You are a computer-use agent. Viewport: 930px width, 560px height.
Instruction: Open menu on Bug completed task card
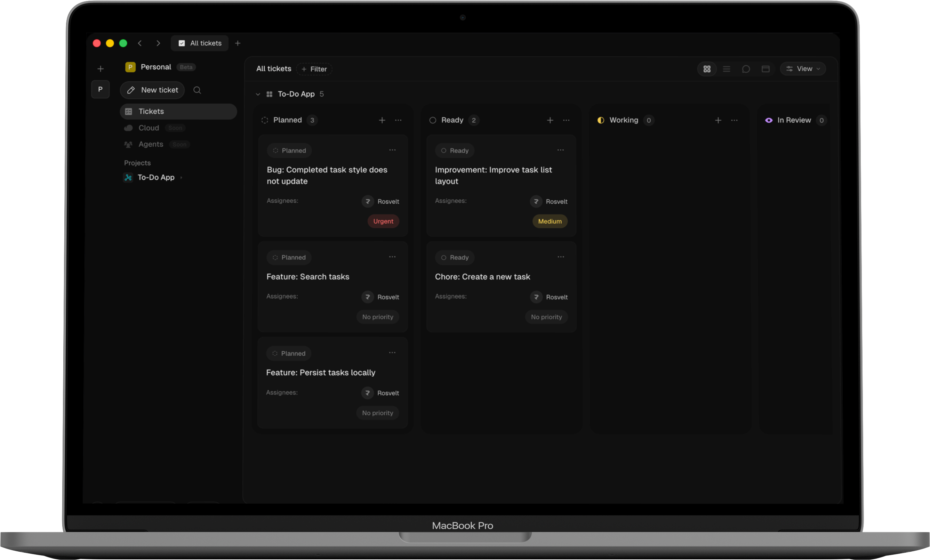click(393, 150)
